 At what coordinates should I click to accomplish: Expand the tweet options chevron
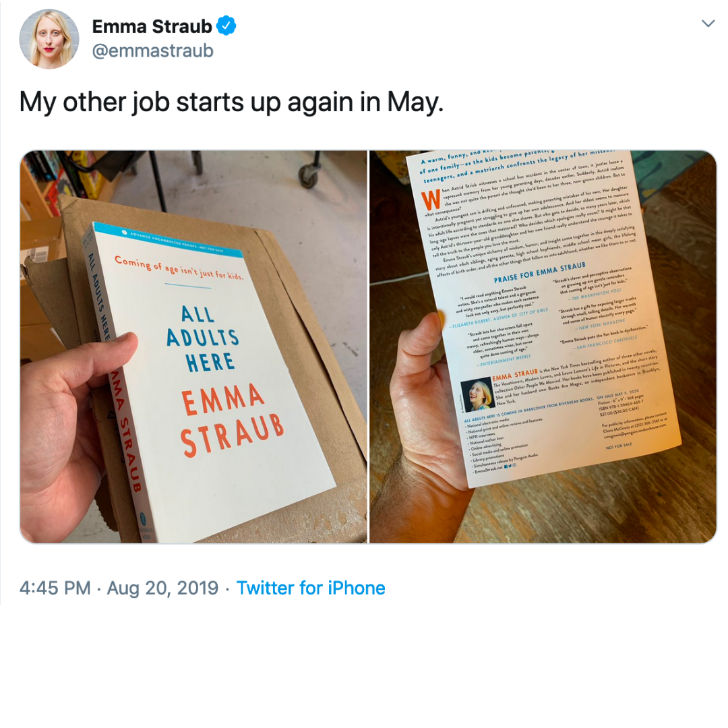pos(708,23)
